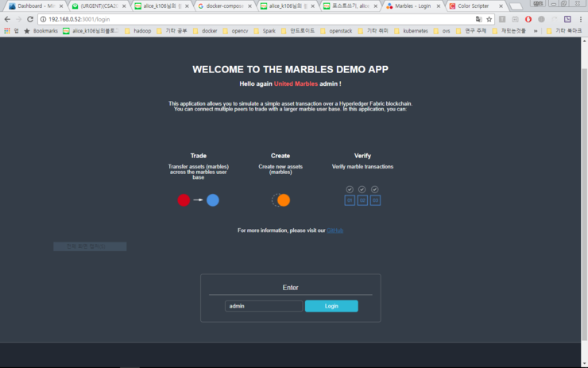Screen dimensions: 588x368
Task: Open the hadoop bookmark folder
Action: click(x=137, y=31)
